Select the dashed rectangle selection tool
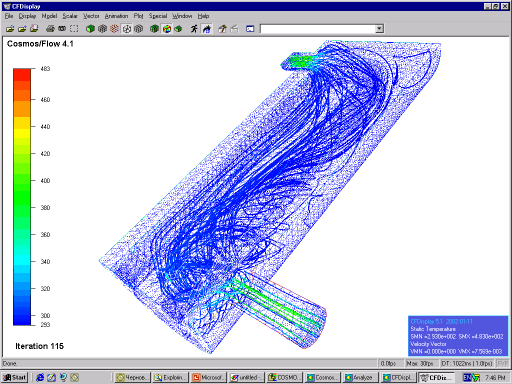Viewport: 512px width, 384px height. [x=74, y=29]
